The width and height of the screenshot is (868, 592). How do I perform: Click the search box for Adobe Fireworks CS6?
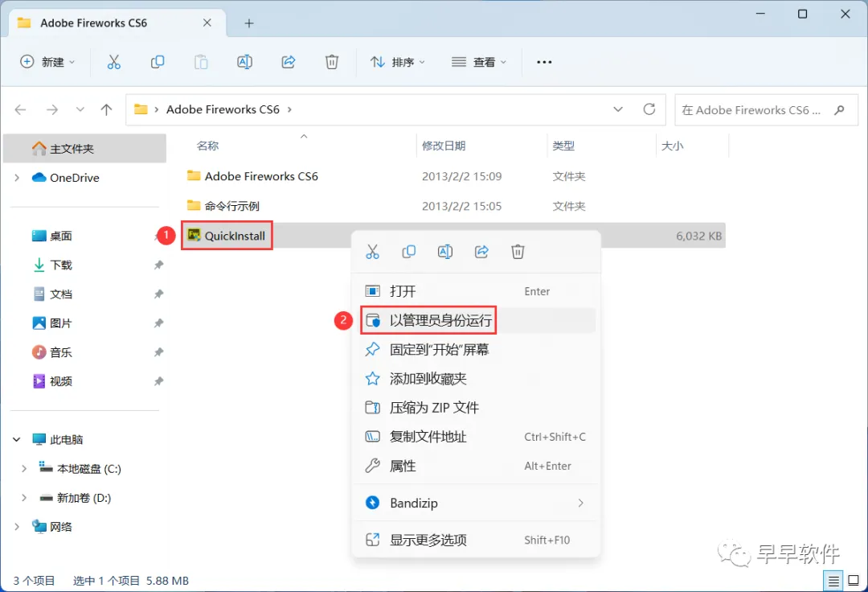click(766, 109)
